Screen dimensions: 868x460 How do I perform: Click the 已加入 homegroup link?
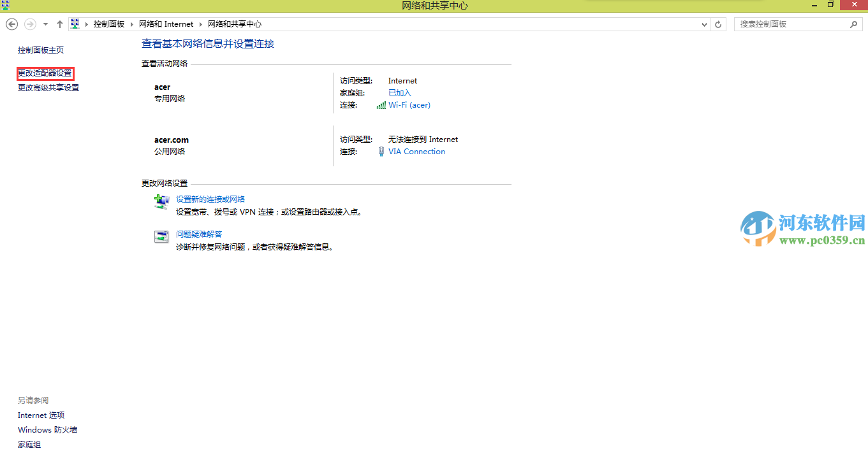(x=399, y=92)
